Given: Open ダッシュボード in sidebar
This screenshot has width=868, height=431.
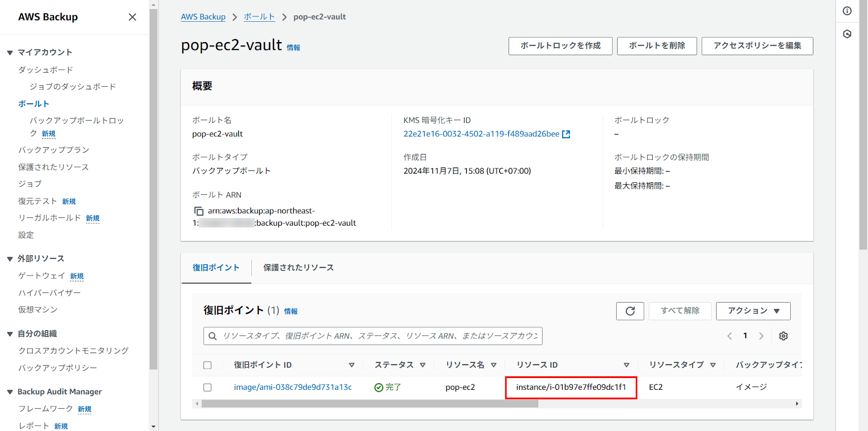Looking at the screenshot, I should click(x=46, y=70).
